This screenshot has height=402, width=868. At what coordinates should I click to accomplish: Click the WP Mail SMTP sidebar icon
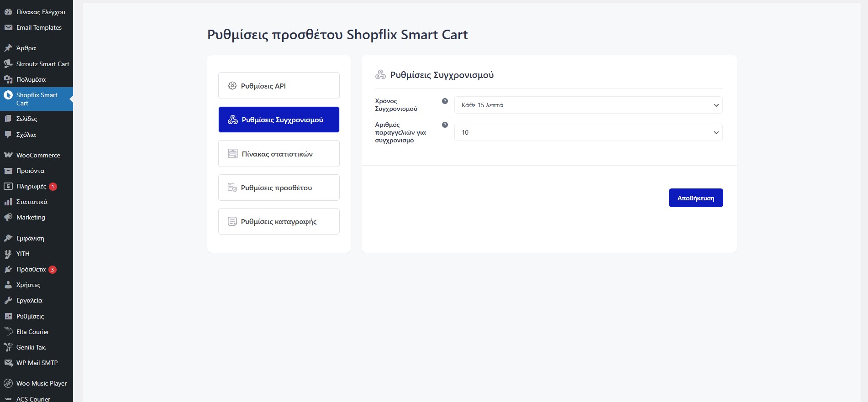[x=8, y=363]
